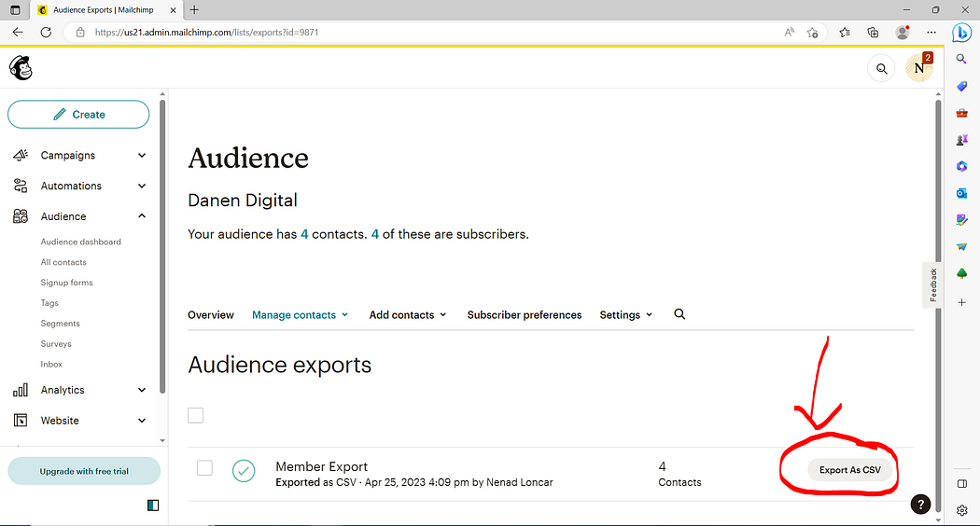Open the Edge sidebar shopping tag icon
Viewport: 980px width, 526px height.
click(x=962, y=86)
